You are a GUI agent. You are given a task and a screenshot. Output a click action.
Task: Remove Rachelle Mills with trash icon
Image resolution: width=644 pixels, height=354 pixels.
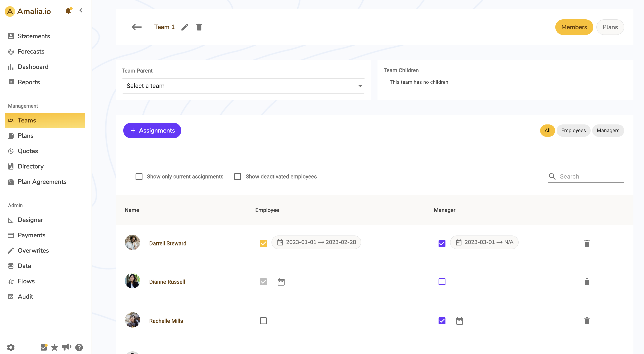coord(587,321)
